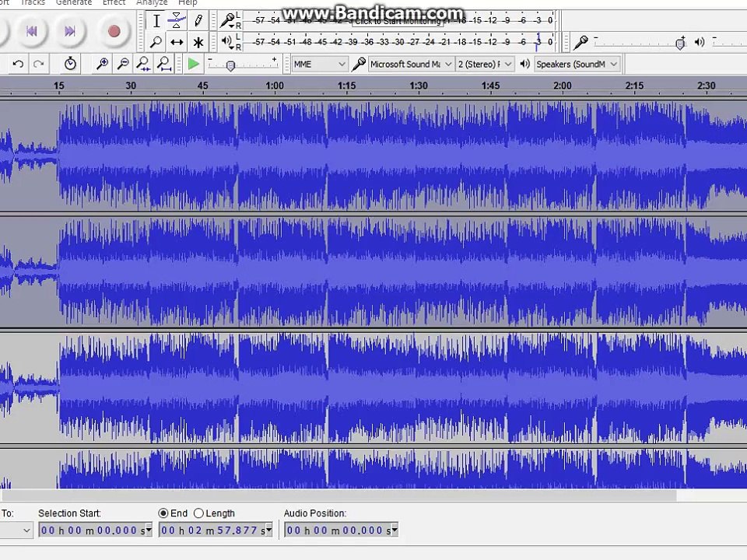Open the Microsoft Sound Mapper input dropdown
The height and width of the screenshot is (560, 747).
pyautogui.click(x=411, y=64)
